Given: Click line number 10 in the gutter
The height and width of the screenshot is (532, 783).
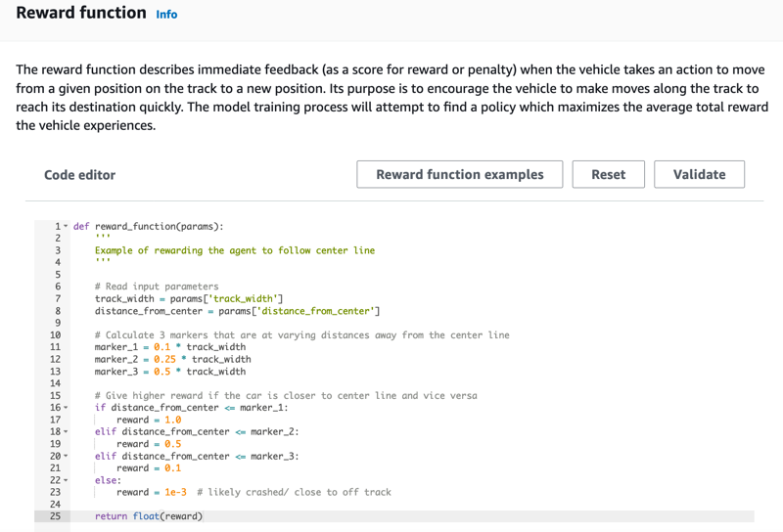Looking at the screenshot, I should pyautogui.click(x=55, y=335).
